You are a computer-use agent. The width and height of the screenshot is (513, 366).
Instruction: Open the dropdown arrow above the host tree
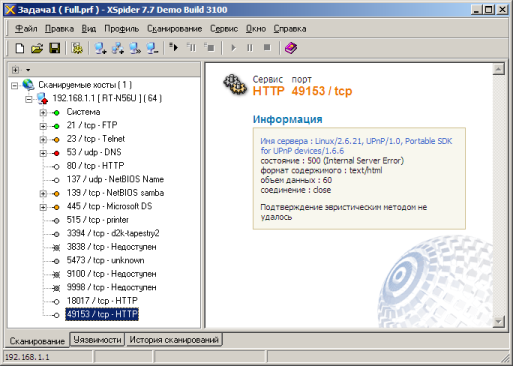click(28, 70)
